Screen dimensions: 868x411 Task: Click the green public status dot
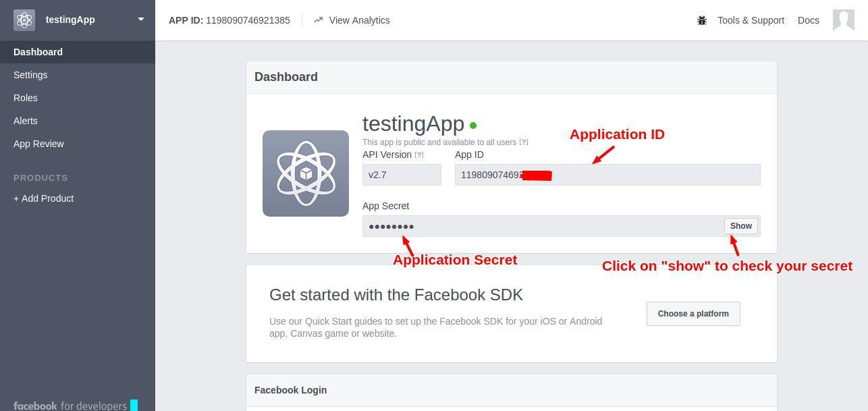click(x=473, y=126)
